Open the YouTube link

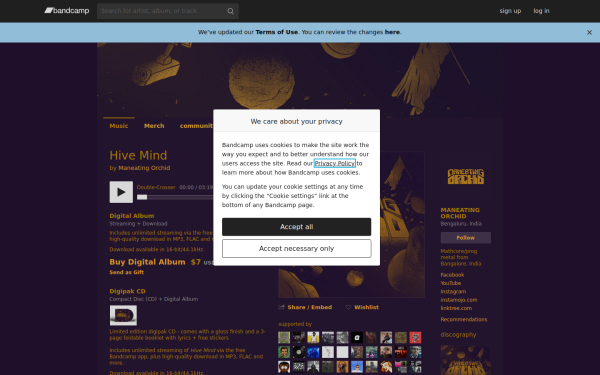click(x=451, y=283)
